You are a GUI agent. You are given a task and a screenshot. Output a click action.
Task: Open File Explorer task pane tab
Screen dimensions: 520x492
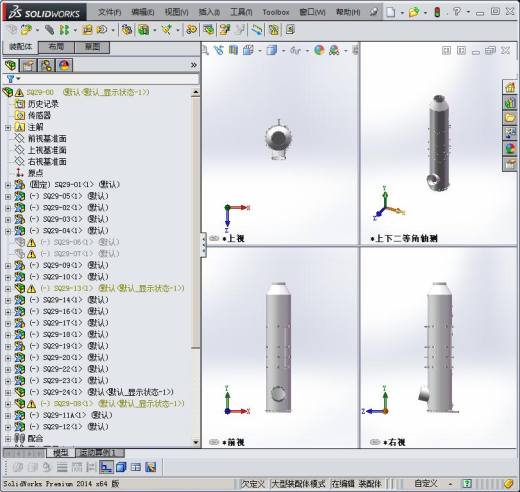coord(510,118)
